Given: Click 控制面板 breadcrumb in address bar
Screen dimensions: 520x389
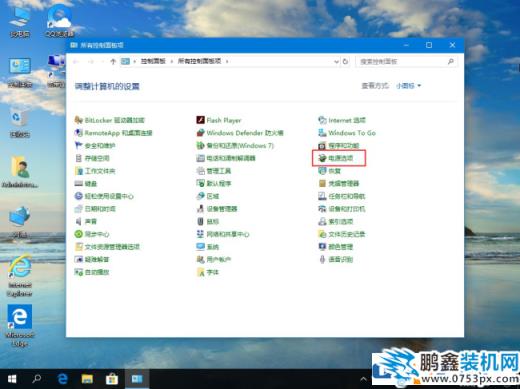Looking at the screenshot, I should coord(153,61).
